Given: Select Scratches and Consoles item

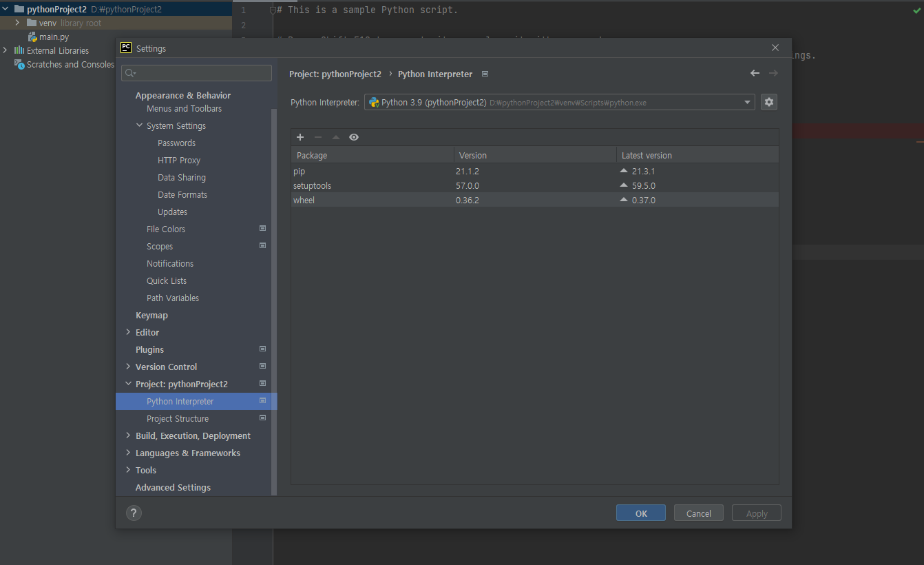Looking at the screenshot, I should coord(65,64).
